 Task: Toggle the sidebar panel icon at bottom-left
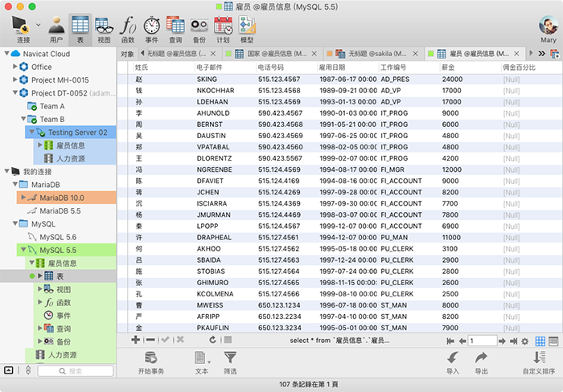[x=9, y=370]
